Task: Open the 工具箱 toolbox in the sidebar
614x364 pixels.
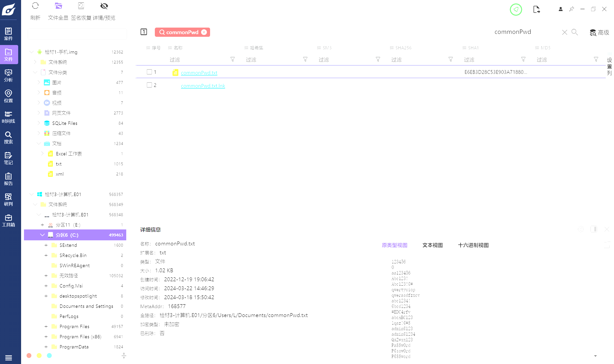Action: (8, 220)
